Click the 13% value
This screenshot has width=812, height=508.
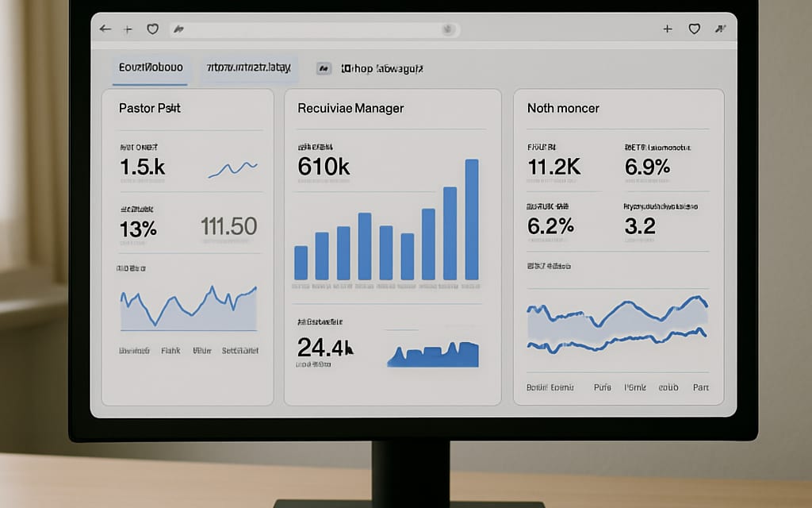click(138, 229)
